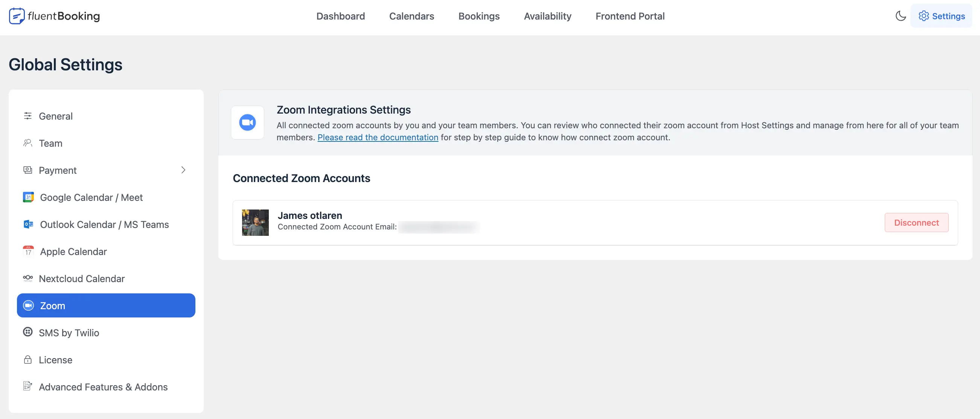Click the Zoom logo in settings header
The height and width of the screenshot is (419, 980).
[247, 123]
